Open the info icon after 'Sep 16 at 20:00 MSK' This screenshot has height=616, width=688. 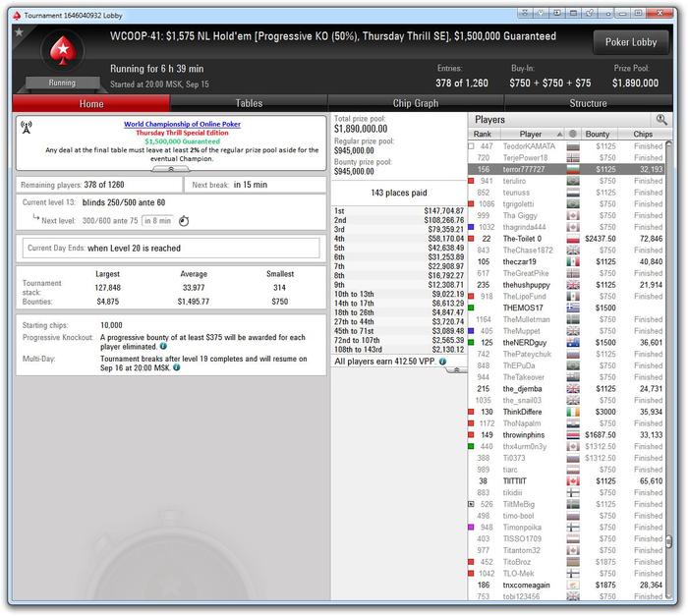176,367
